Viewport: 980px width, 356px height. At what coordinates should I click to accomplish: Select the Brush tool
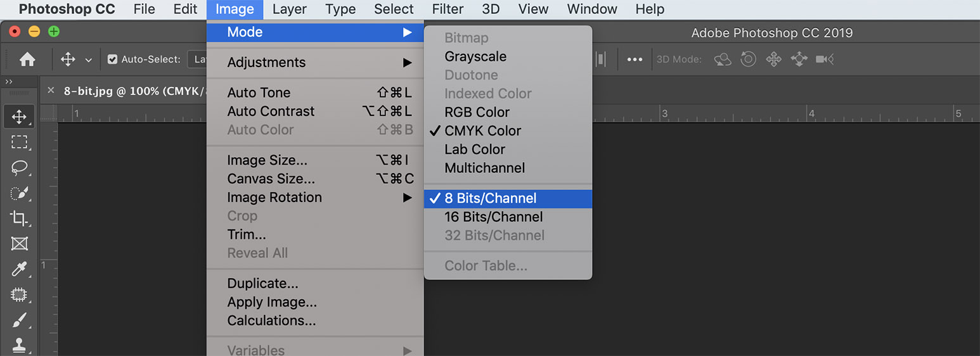point(19,320)
